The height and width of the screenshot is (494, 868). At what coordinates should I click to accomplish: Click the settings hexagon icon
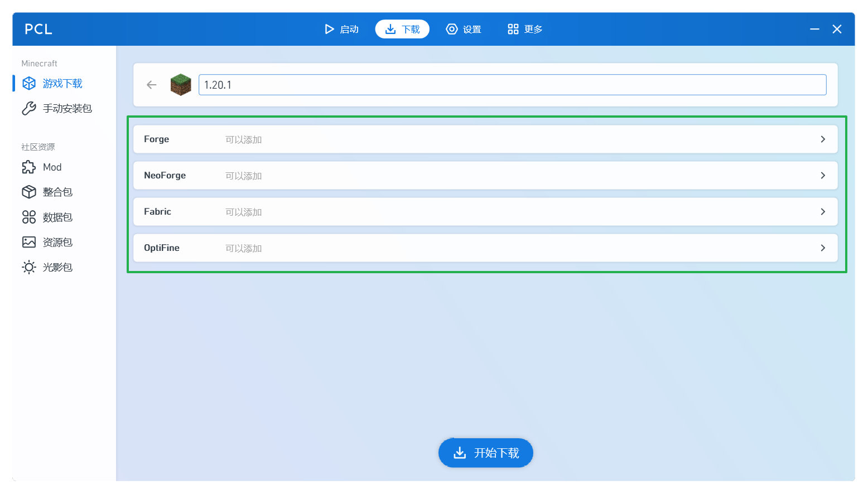coord(452,29)
